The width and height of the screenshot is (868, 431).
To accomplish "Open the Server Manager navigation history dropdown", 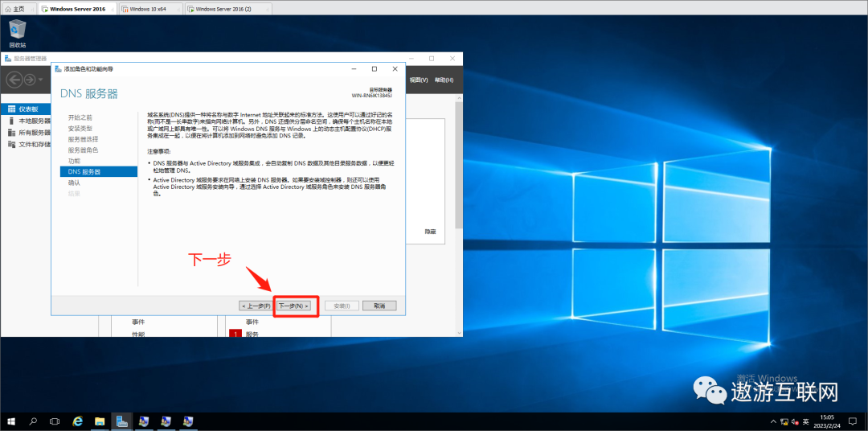I will tap(41, 80).
